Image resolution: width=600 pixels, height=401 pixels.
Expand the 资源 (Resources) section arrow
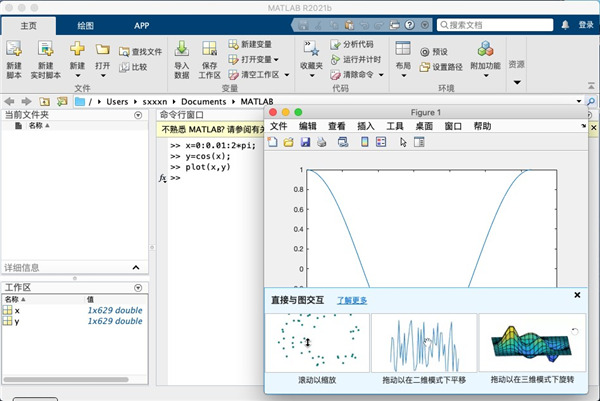click(x=517, y=82)
